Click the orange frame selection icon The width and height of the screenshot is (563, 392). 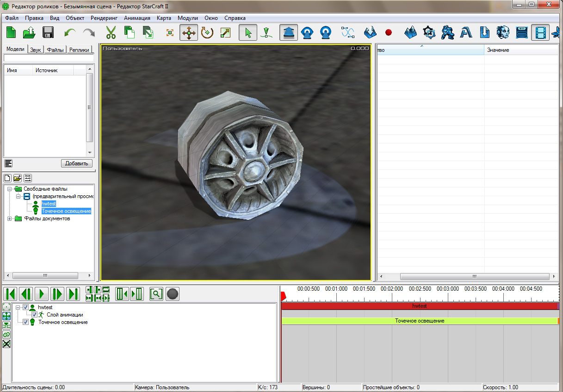(170, 33)
